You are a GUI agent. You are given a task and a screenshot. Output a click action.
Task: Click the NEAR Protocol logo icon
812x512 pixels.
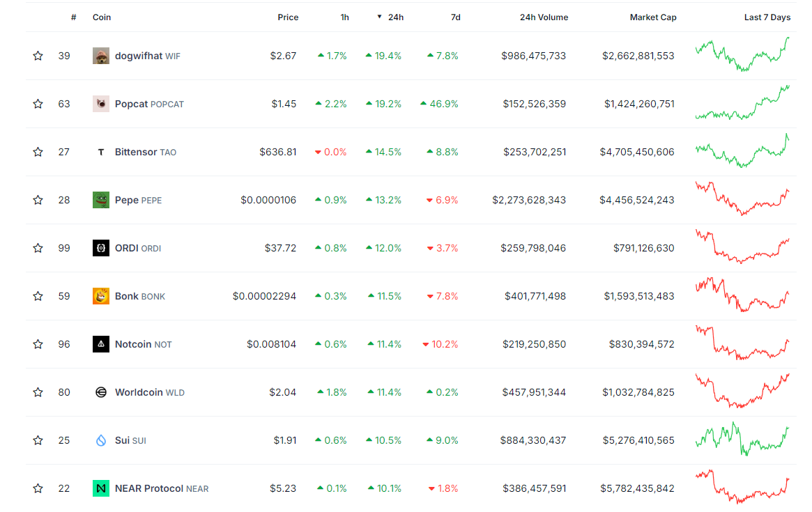101,488
